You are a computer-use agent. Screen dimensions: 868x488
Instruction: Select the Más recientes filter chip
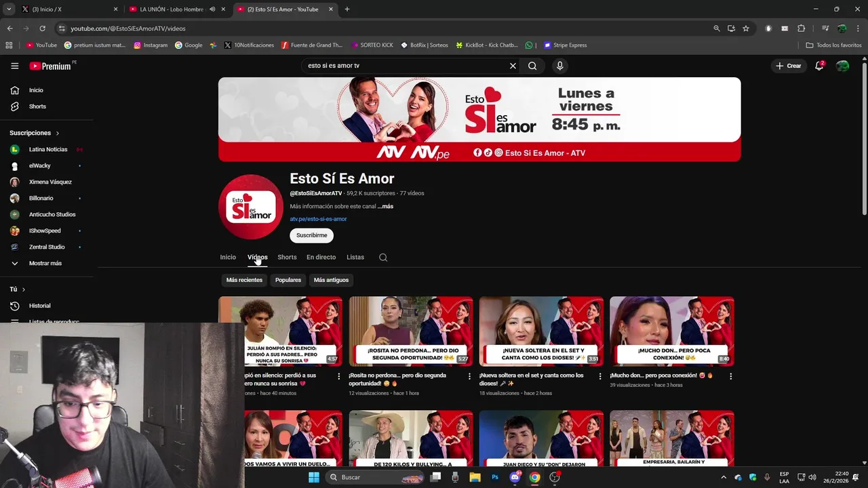244,280
